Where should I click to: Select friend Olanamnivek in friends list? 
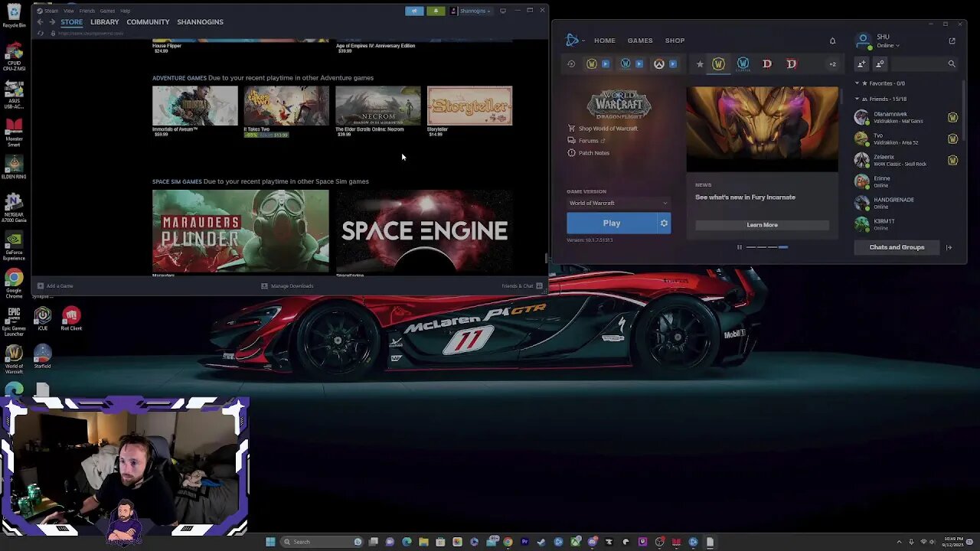click(906, 117)
